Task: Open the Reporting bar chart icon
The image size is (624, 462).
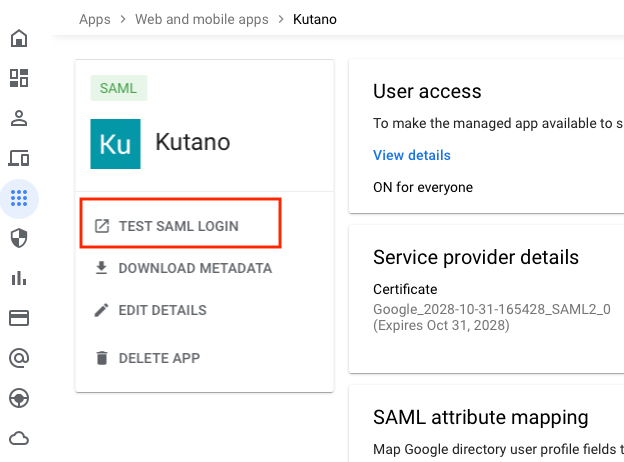Action: click(19, 278)
